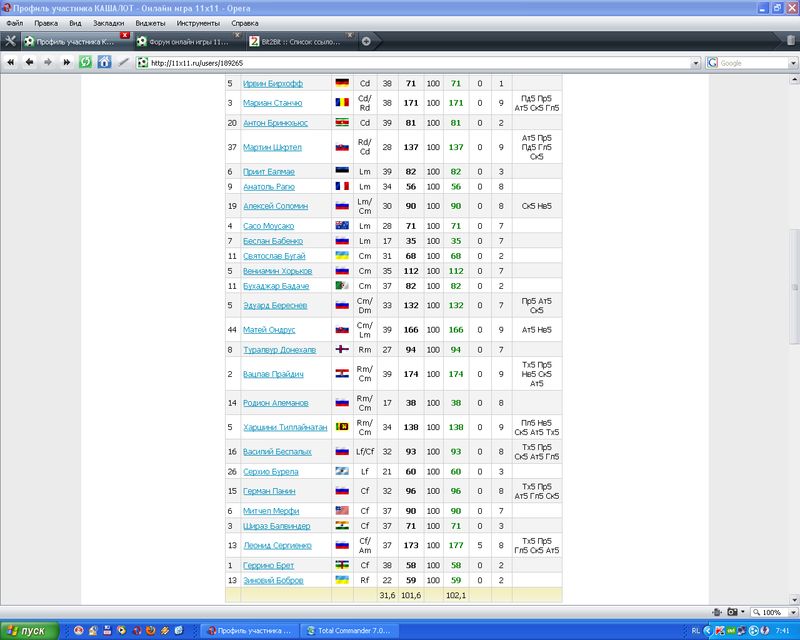Screen dimensions: 800x640
Task: Open the closed tabs trash icon
Action: (x=789, y=41)
